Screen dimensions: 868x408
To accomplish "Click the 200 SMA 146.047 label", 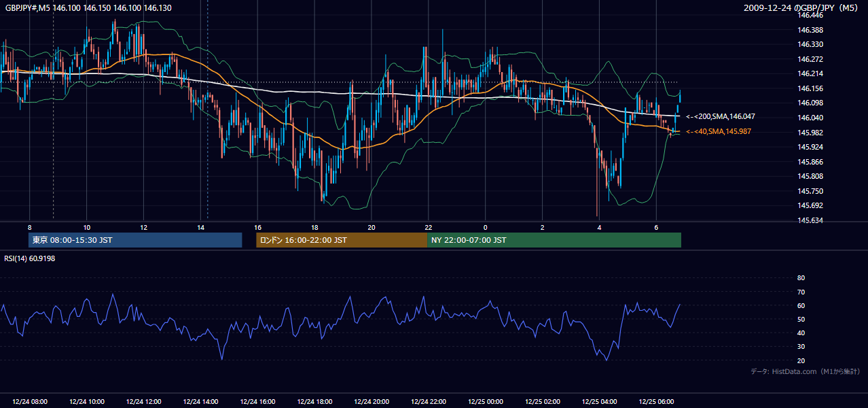I will point(721,116).
